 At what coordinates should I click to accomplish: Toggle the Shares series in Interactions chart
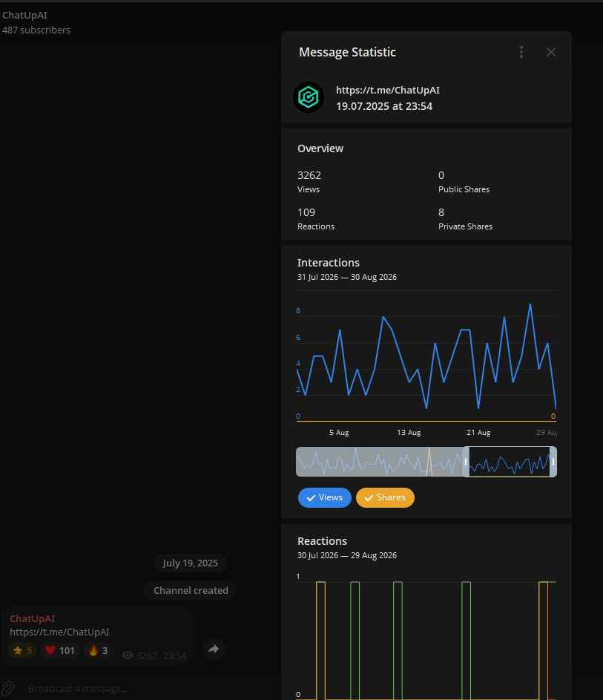tap(385, 497)
